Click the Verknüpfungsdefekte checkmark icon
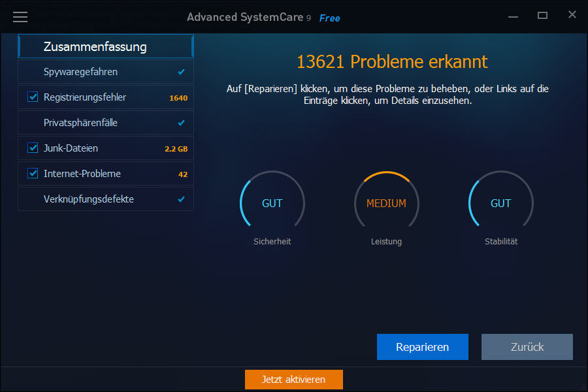 182,199
